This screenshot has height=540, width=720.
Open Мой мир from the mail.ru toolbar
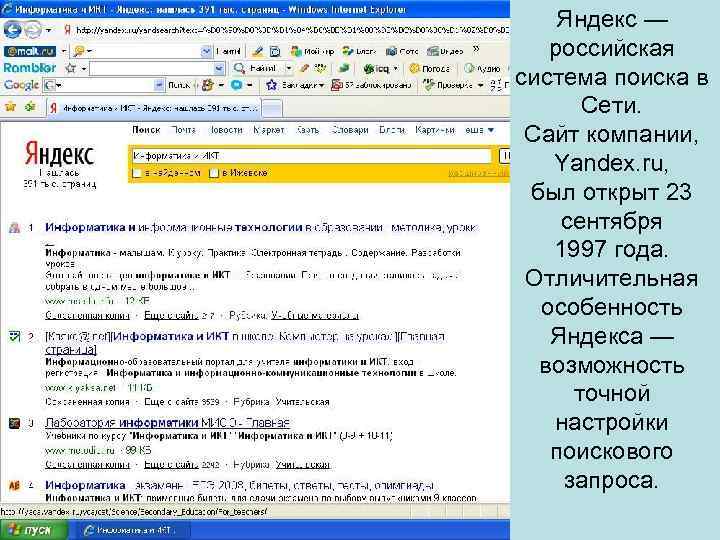(313, 51)
